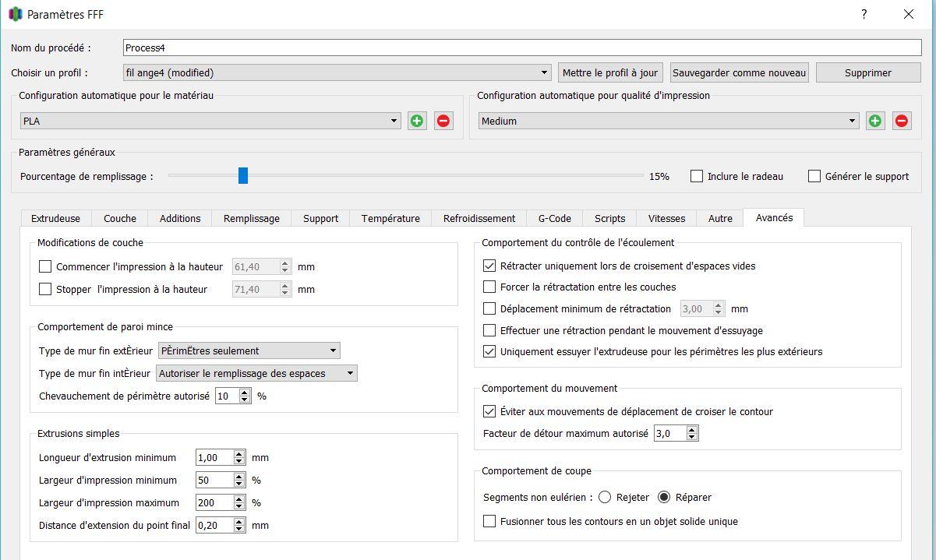The width and height of the screenshot is (936, 560).
Task: Remove the PLA material configuration with red minus
Action: 443,121
